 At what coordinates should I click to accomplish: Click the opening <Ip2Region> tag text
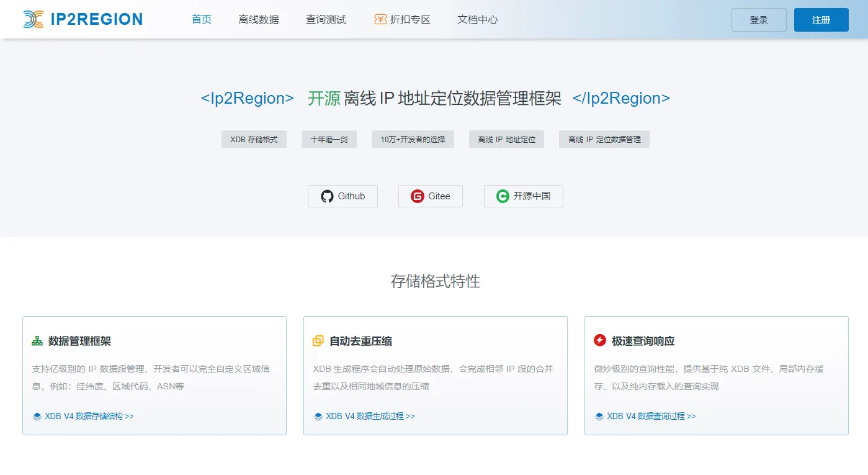[x=248, y=98]
